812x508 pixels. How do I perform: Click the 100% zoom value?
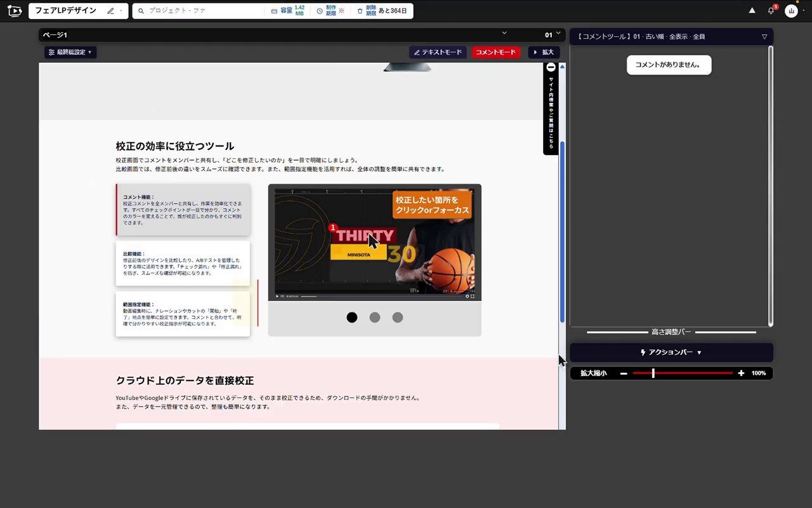[759, 373]
